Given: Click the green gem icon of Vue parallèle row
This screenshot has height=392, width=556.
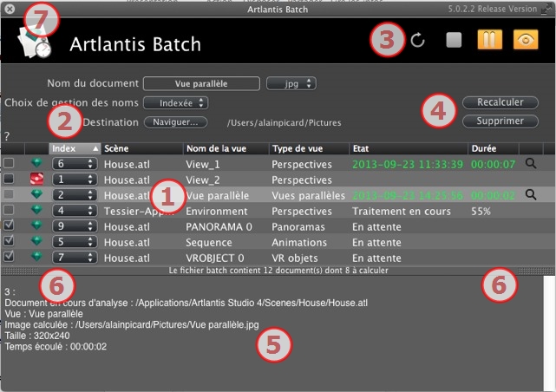Looking at the screenshot, I should [x=36, y=194].
